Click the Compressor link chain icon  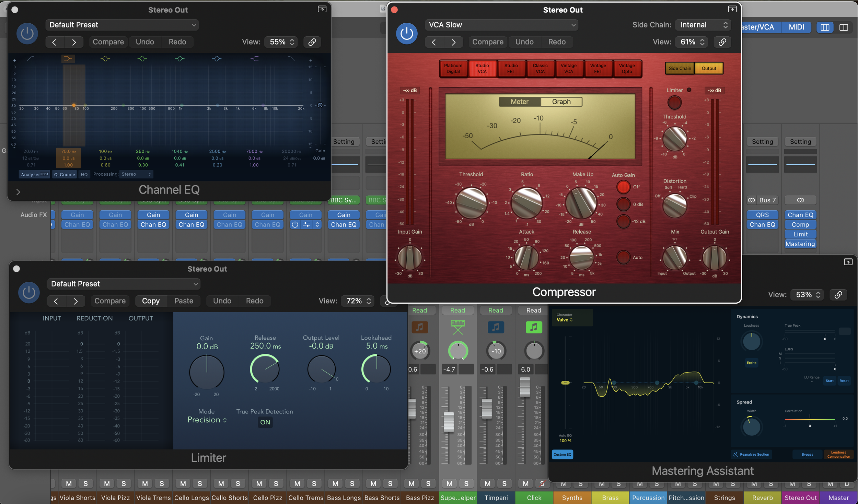[722, 42]
